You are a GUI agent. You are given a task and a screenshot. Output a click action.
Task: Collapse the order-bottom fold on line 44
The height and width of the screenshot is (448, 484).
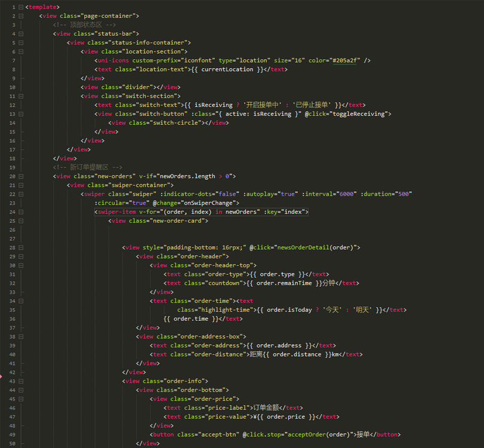point(21,390)
